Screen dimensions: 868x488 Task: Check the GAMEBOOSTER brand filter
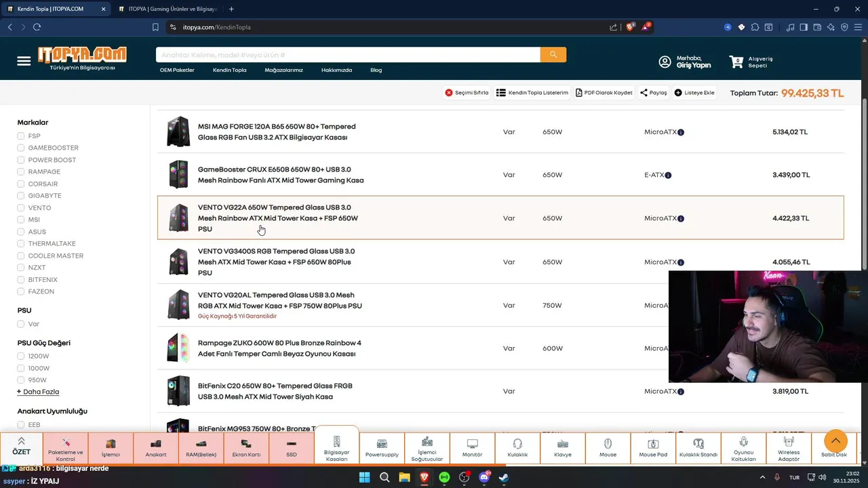tap(21, 148)
